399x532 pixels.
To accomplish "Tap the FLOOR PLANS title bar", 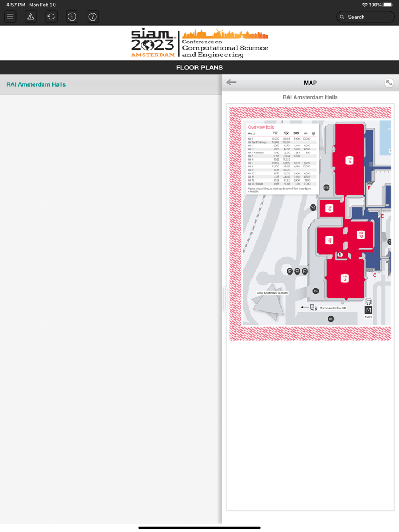I will 199,68.
